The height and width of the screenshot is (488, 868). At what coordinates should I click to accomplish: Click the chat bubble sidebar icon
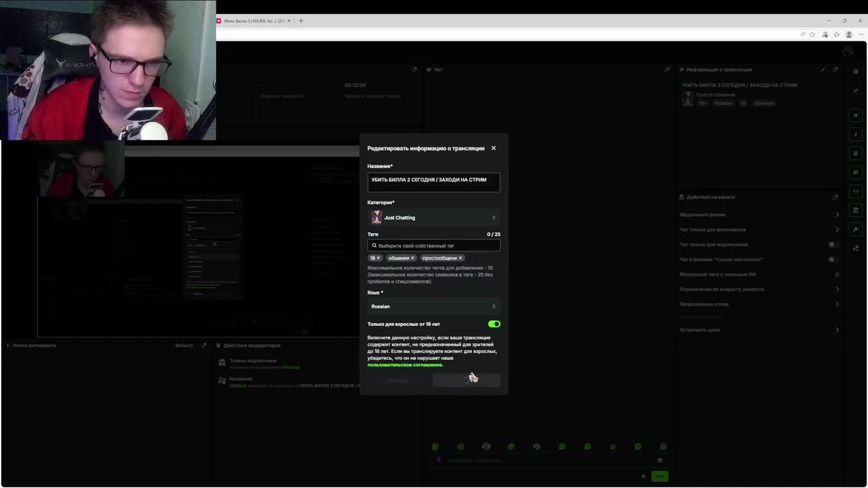tap(856, 172)
